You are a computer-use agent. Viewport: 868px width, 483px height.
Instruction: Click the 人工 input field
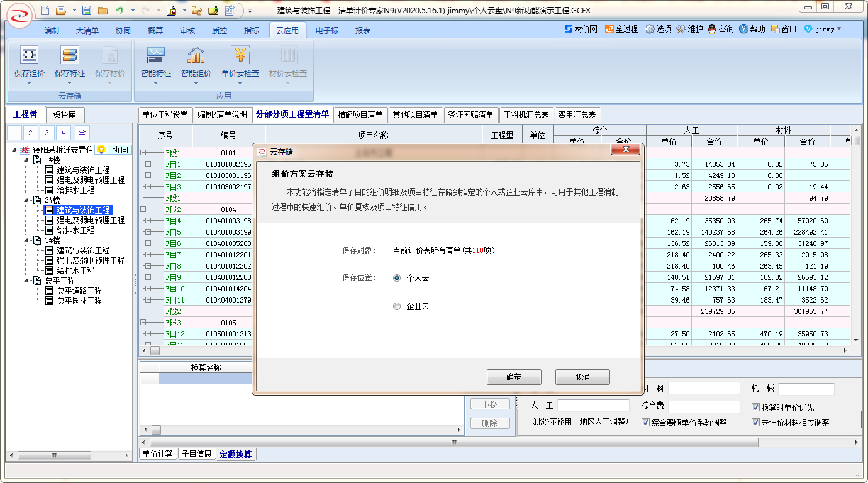tap(593, 406)
